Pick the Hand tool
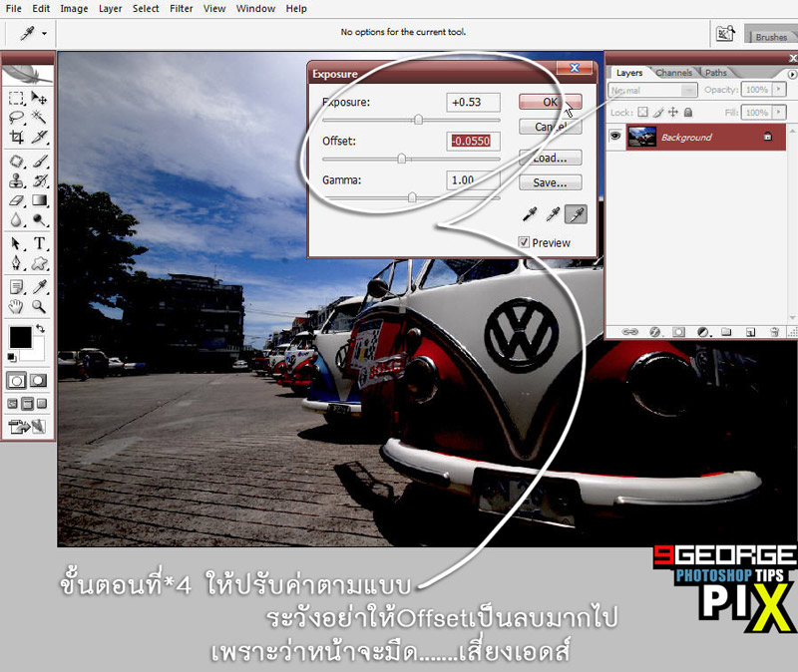 point(16,307)
